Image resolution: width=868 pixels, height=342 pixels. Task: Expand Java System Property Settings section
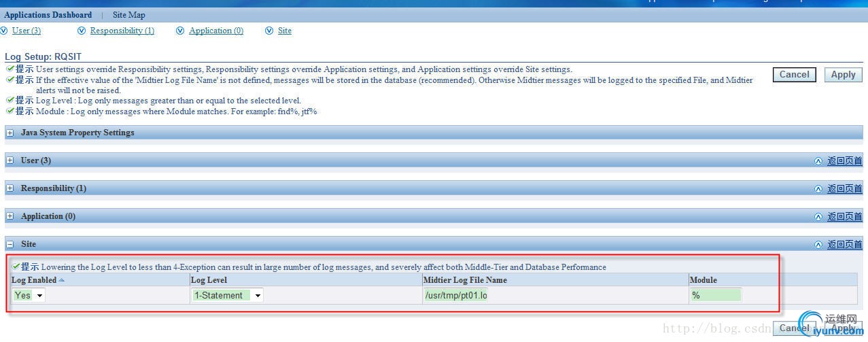(x=10, y=133)
